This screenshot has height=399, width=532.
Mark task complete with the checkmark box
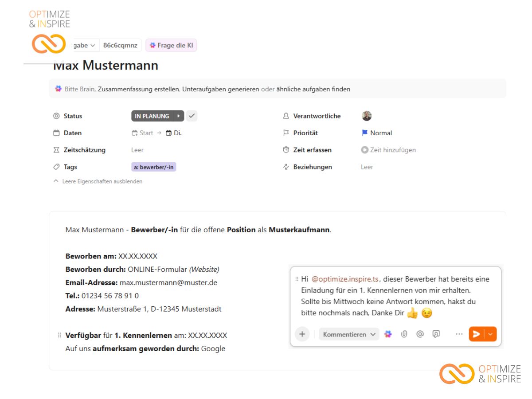click(192, 116)
